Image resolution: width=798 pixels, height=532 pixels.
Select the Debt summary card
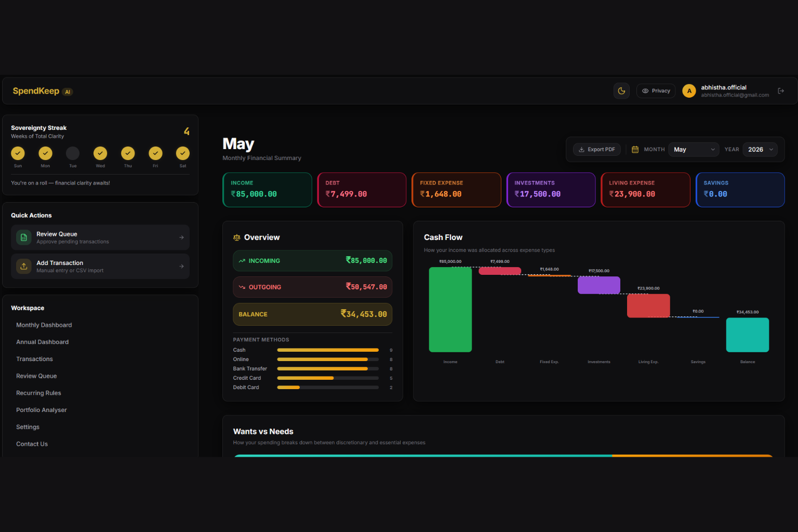click(x=362, y=190)
